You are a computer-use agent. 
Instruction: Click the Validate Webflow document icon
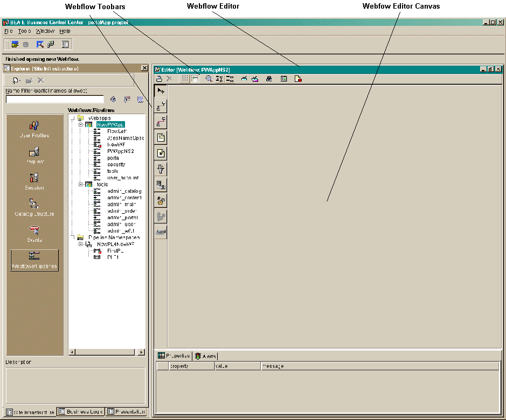pos(298,79)
